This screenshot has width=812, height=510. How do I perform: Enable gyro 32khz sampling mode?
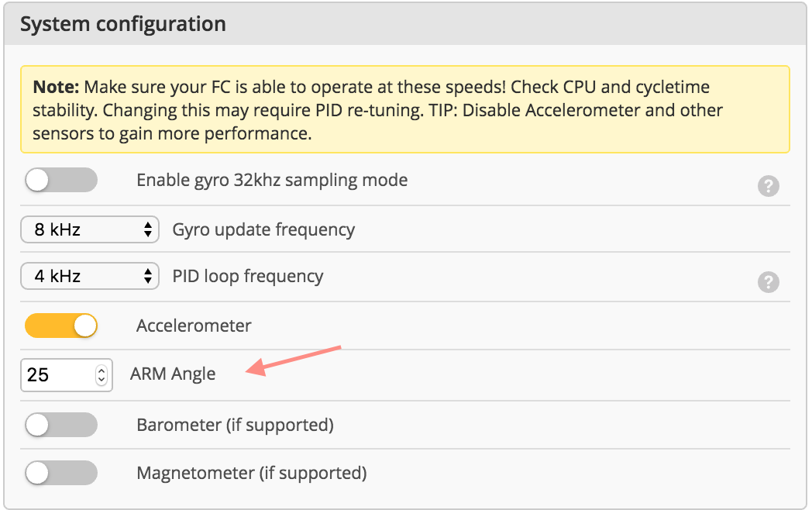[x=61, y=180]
